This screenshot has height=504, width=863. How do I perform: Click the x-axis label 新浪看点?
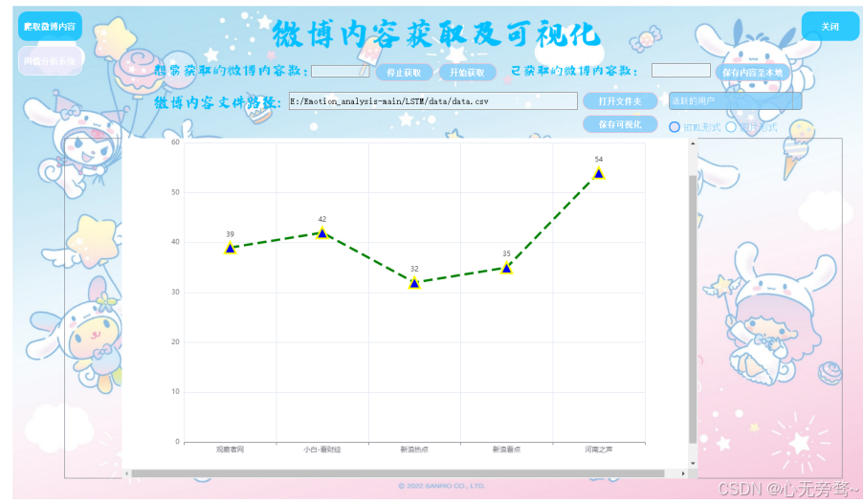point(506,449)
